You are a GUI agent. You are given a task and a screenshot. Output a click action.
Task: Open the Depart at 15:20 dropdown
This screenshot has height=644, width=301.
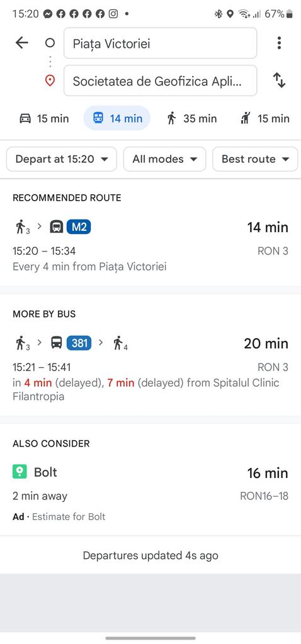point(62,159)
